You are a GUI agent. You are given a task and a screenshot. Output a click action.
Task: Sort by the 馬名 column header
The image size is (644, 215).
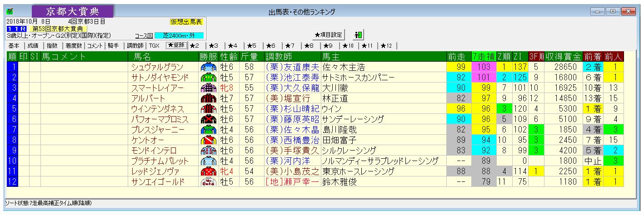tap(164, 57)
